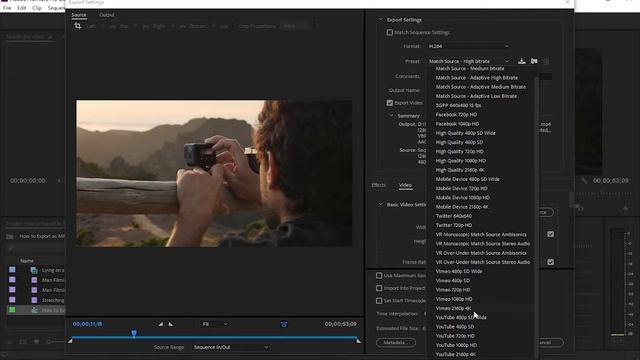
Task: Open the Fit zoom level dropdown
Action: [x=215, y=324]
